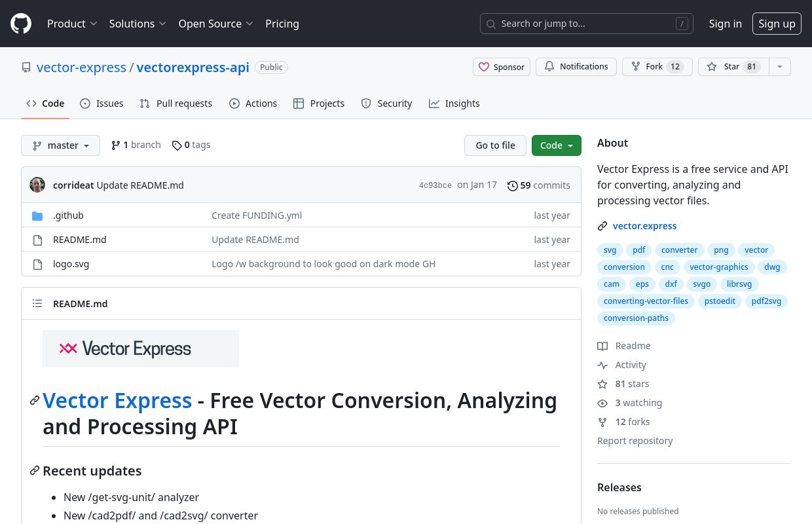Open the README outline list icon

click(37, 303)
